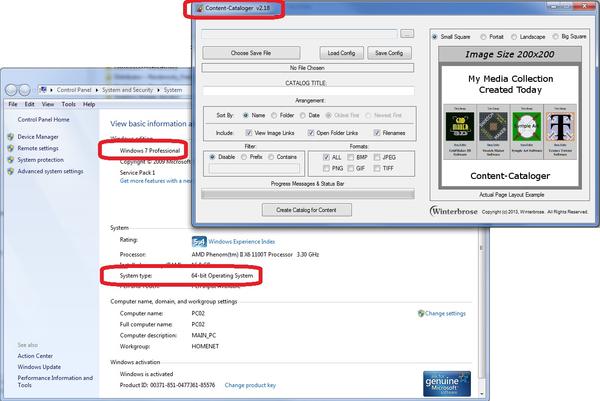Select the Big Square layout option
600x401 pixels.
[556, 37]
